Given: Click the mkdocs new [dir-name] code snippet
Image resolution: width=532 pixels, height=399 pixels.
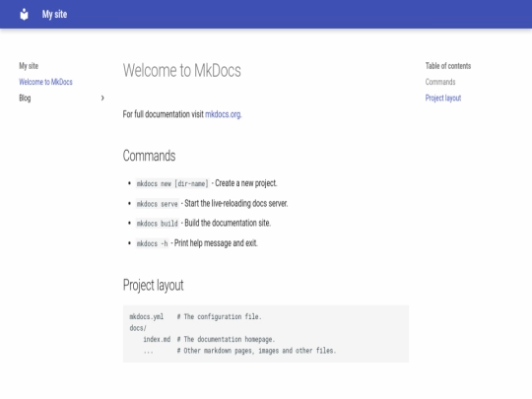Looking at the screenshot, I should pyautogui.click(x=172, y=183).
